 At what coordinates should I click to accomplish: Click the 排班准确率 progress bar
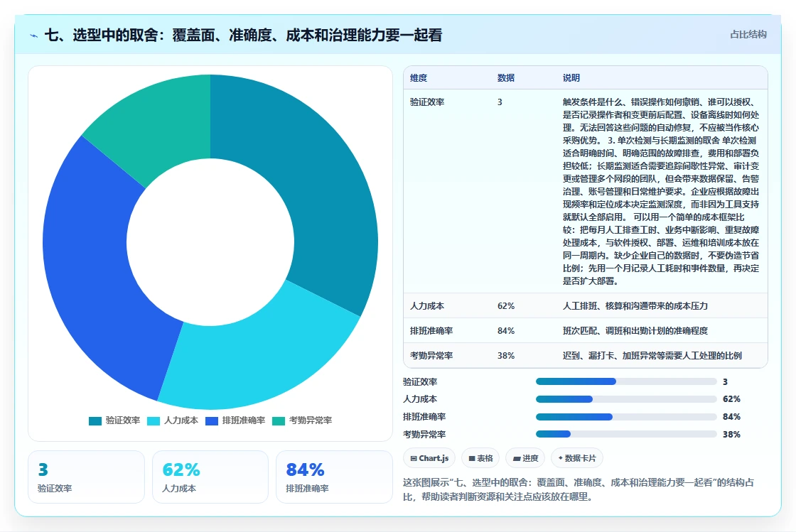click(626, 417)
